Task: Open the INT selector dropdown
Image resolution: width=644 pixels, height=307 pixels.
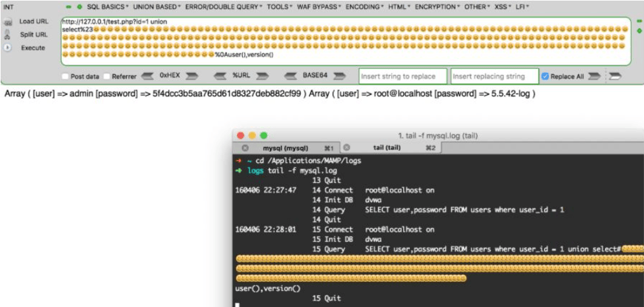Action: (x=8, y=7)
